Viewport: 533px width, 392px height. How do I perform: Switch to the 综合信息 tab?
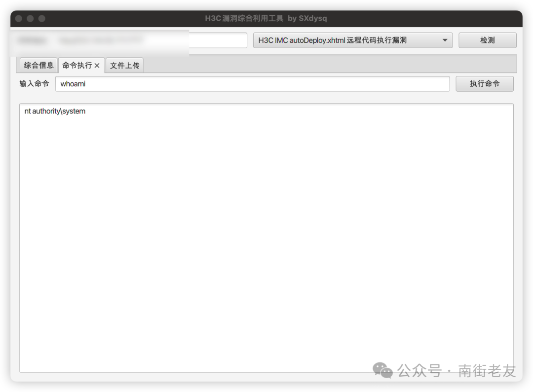coord(38,65)
